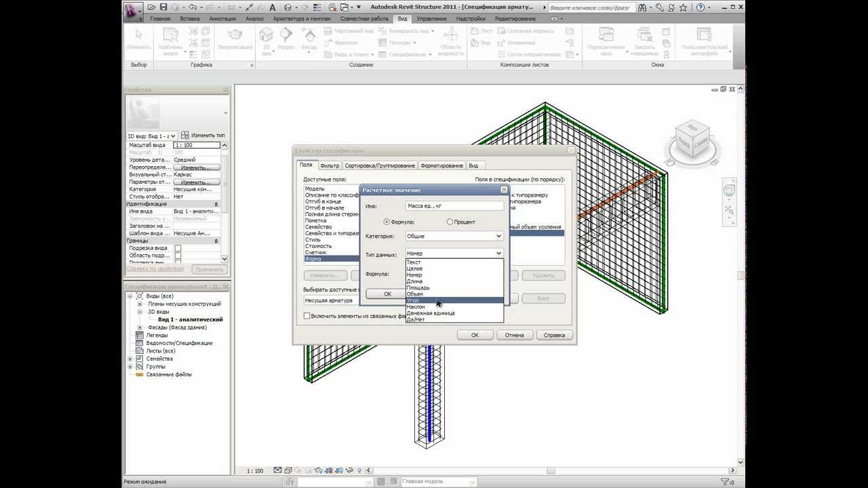
Task: Click the Отмена button in specification properties
Action: click(x=515, y=335)
